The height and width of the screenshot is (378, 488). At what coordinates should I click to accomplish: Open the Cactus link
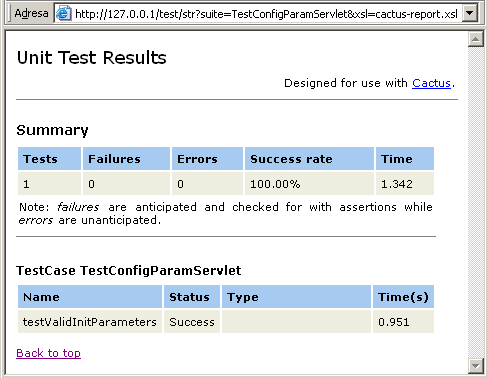click(x=431, y=83)
